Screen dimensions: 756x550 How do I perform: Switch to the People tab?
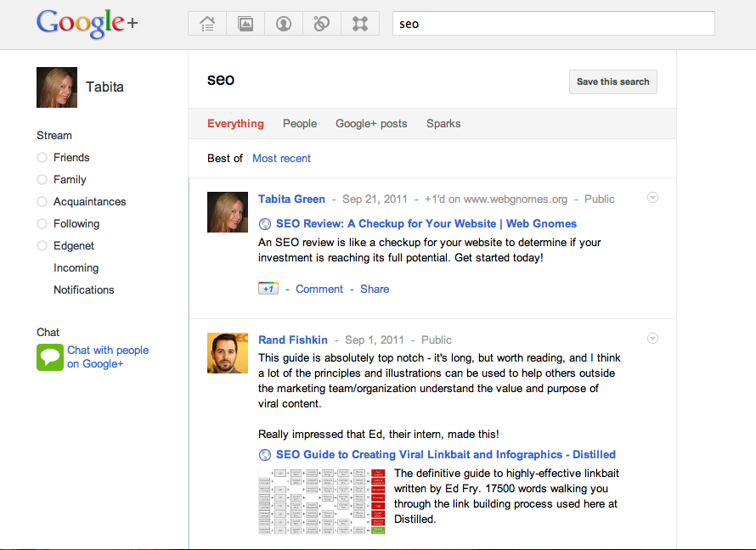pos(300,123)
